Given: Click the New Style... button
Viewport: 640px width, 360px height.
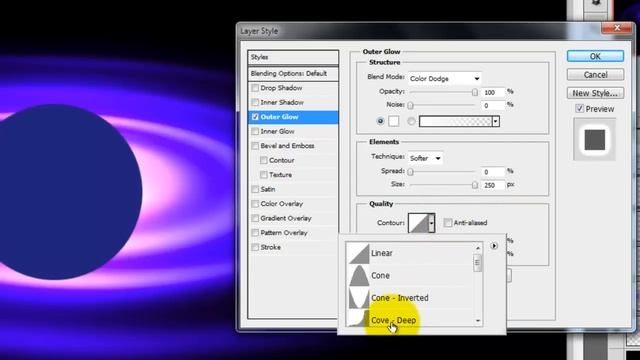Looking at the screenshot, I should [x=595, y=93].
